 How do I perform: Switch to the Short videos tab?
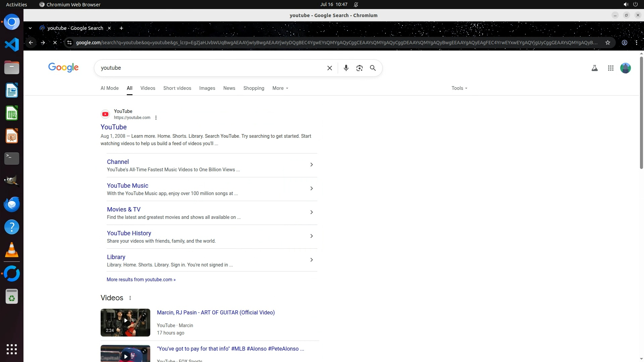coord(177,88)
